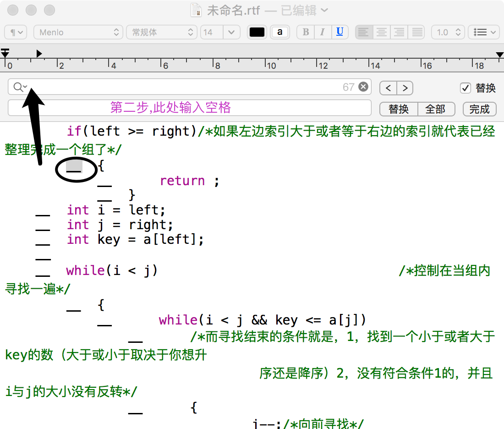Enable the 替换 checkbox in find bar
Screen dimensions: 504x429
click(466, 88)
